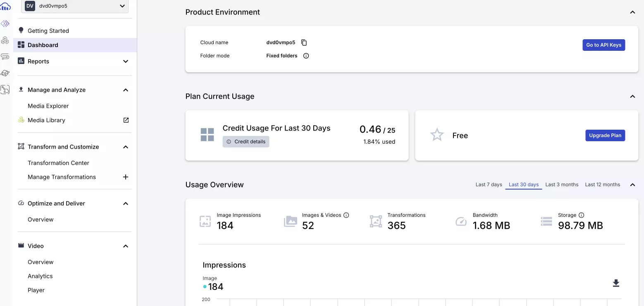Click the Images & Videos info icon

[346, 215]
